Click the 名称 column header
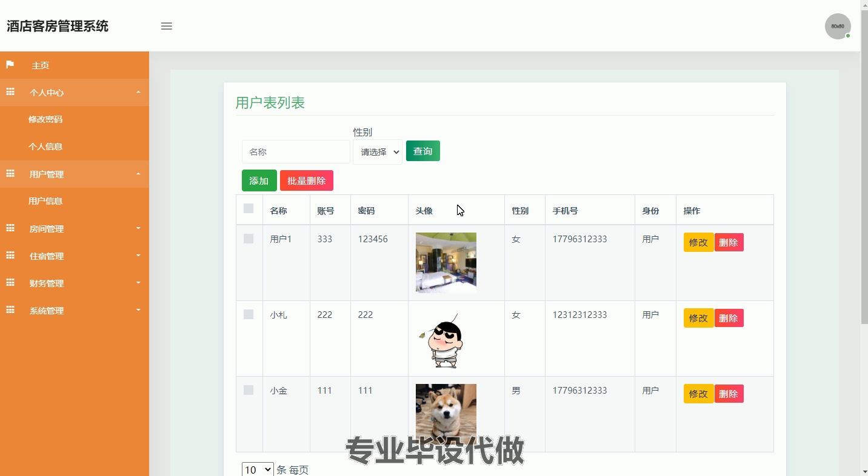The width and height of the screenshot is (868, 476). pos(279,211)
